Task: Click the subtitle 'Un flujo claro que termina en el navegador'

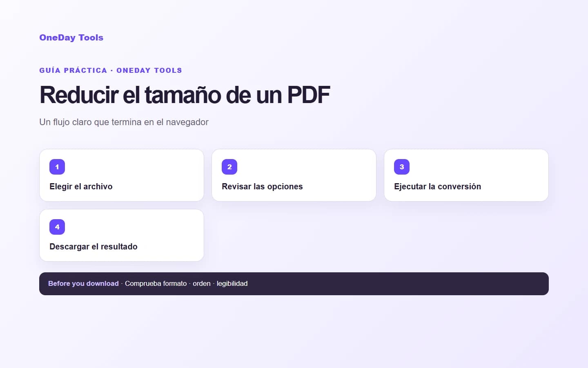Action: tap(124, 122)
